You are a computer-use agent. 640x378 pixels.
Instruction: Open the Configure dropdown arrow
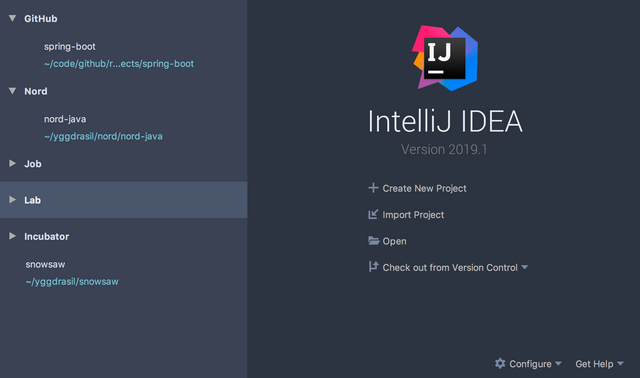click(x=558, y=363)
